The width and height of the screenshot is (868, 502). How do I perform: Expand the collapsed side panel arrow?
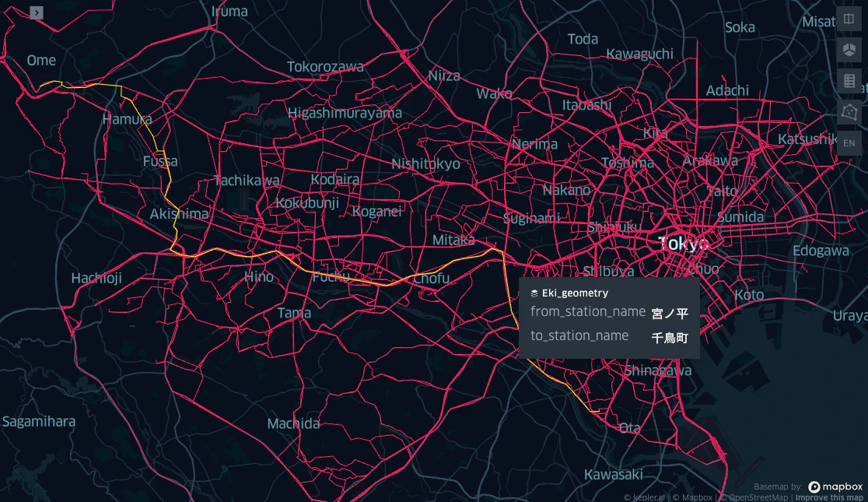[x=37, y=12]
